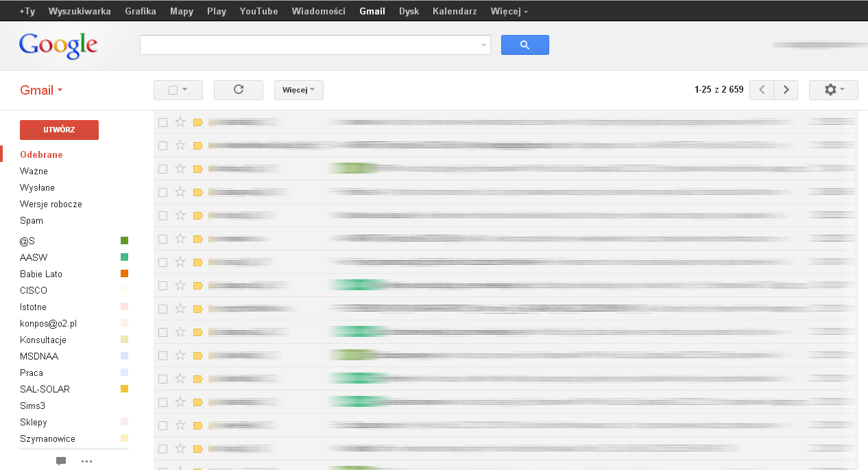Star the first email in the list
Screen dimensions: 868x470
coord(180,122)
